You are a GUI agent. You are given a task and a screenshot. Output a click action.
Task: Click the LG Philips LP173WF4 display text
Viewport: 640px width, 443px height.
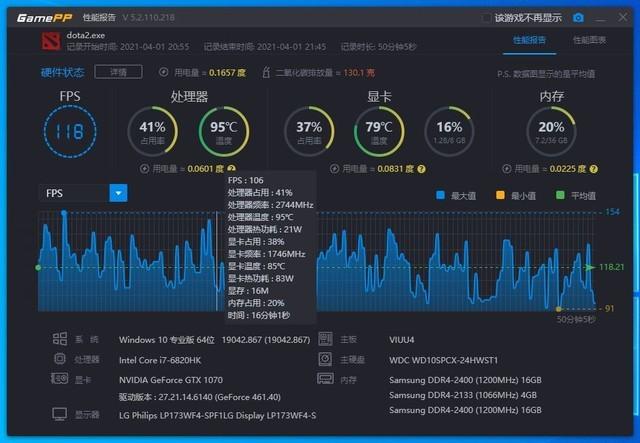coord(218,416)
